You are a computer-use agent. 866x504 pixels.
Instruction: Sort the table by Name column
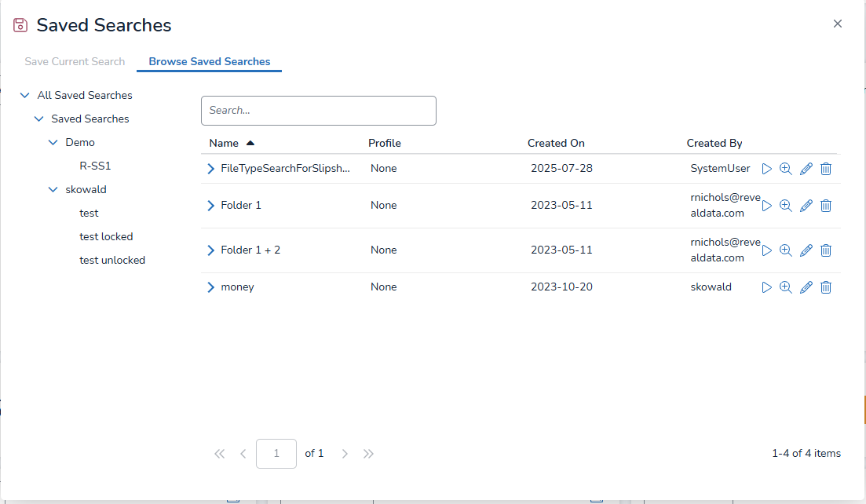point(225,144)
